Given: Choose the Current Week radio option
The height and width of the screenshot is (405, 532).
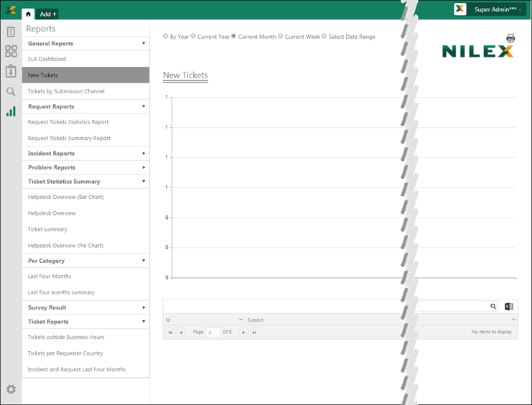Looking at the screenshot, I should coord(281,36).
